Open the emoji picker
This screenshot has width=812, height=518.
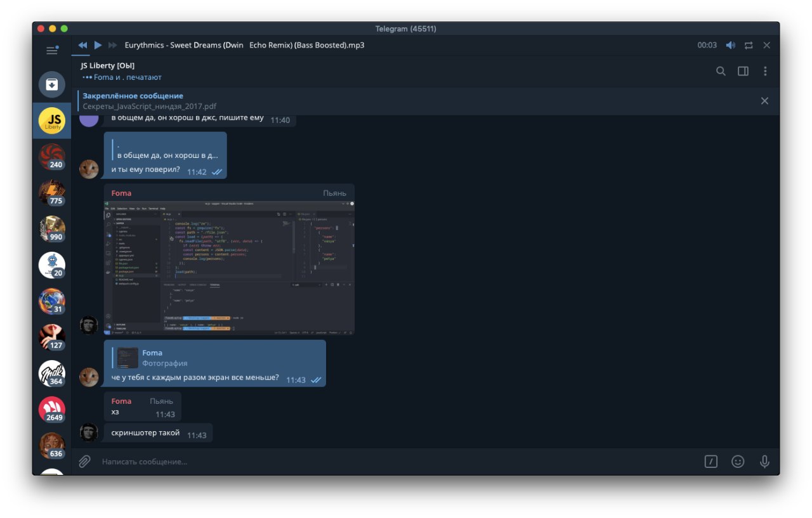click(x=738, y=462)
